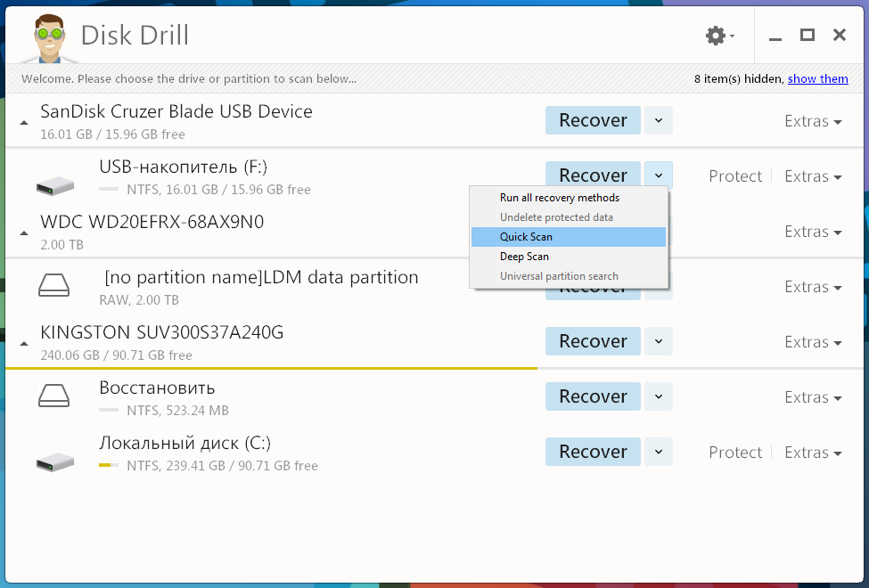This screenshot has width=869, height=588.
Task: Select Quick Scan from the menu
Action: pos(569,237)
